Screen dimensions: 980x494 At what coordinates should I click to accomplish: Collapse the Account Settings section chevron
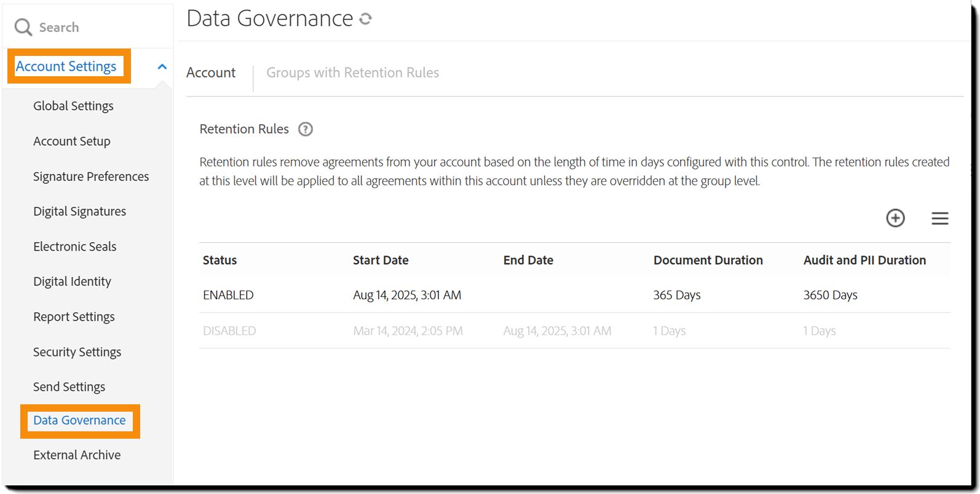[x=162, y=66]
